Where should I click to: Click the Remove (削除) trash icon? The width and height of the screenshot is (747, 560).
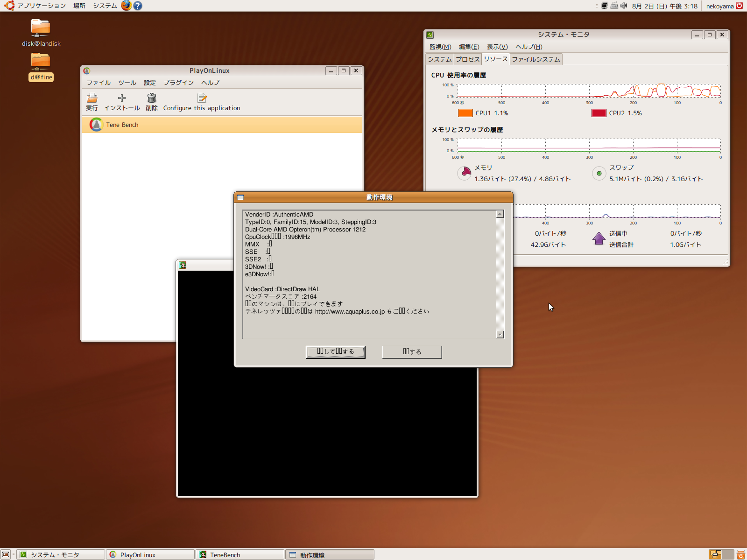pyautogui.click(x=151, y=98)
